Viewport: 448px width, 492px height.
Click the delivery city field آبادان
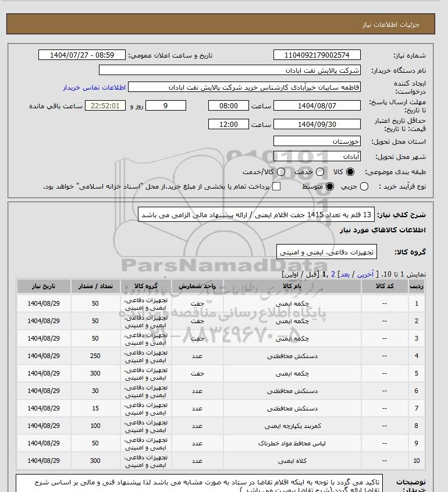pos(317,156)
